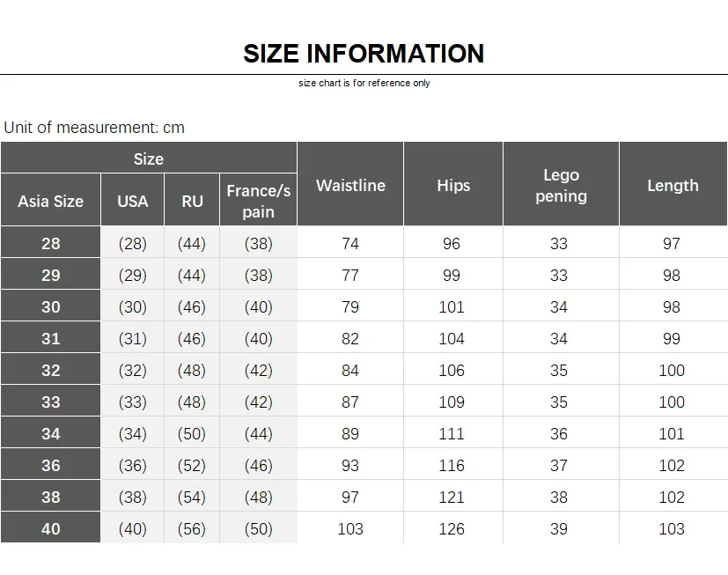Select the size chart reference note
Image resolution: width=728 pixels, height=575 pixels.
[364, 83]
